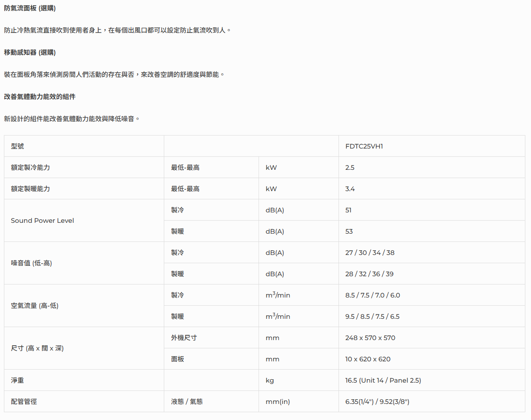This screenshot has height=420, width=531.
Task: Click the 防氣流面板 (選購) heading
Action: 30,8
